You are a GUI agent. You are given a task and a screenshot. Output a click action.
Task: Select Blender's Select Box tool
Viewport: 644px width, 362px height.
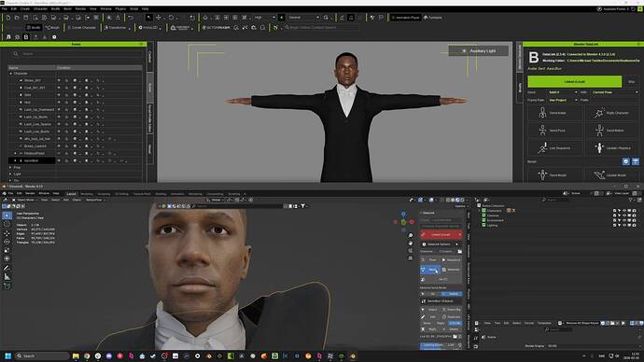point(7,216)
